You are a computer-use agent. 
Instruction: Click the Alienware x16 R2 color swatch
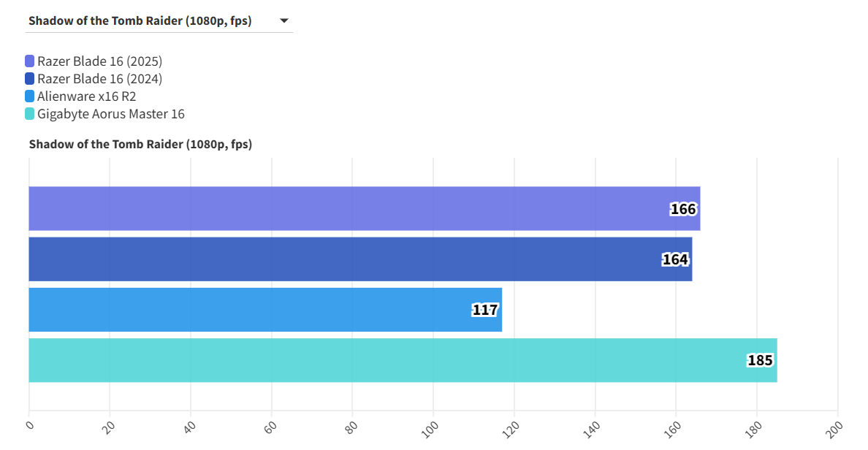click(30, 96)
